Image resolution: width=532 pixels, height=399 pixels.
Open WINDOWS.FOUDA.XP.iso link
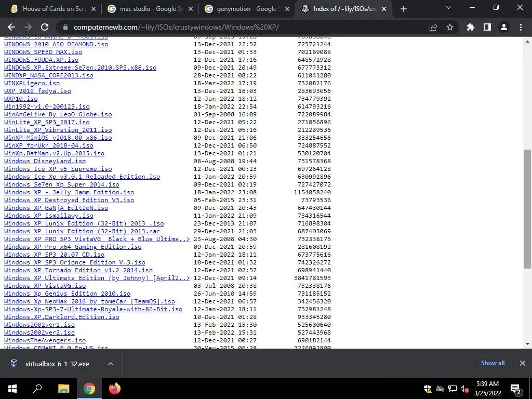click(x=41, y=60)
